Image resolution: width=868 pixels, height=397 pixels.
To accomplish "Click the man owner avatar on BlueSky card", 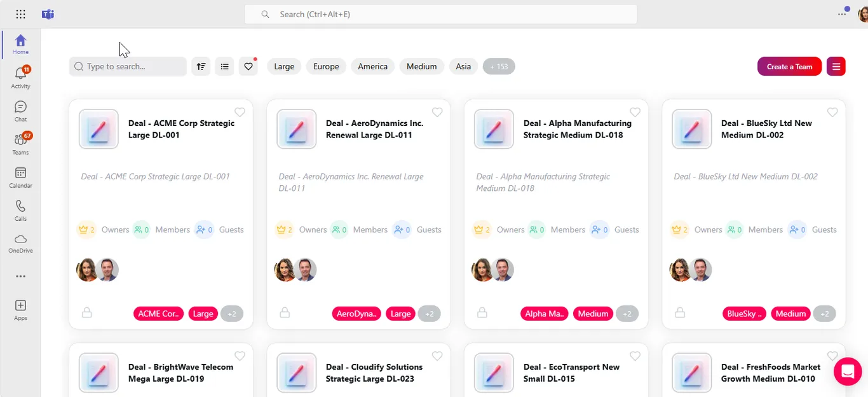I will point(702,270).
